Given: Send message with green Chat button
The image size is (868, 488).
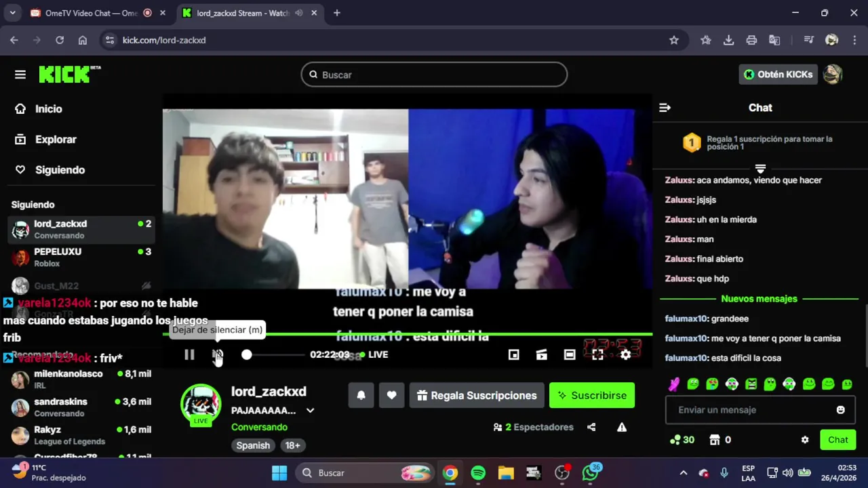Looking at the screenshot, I should point(838,440).
